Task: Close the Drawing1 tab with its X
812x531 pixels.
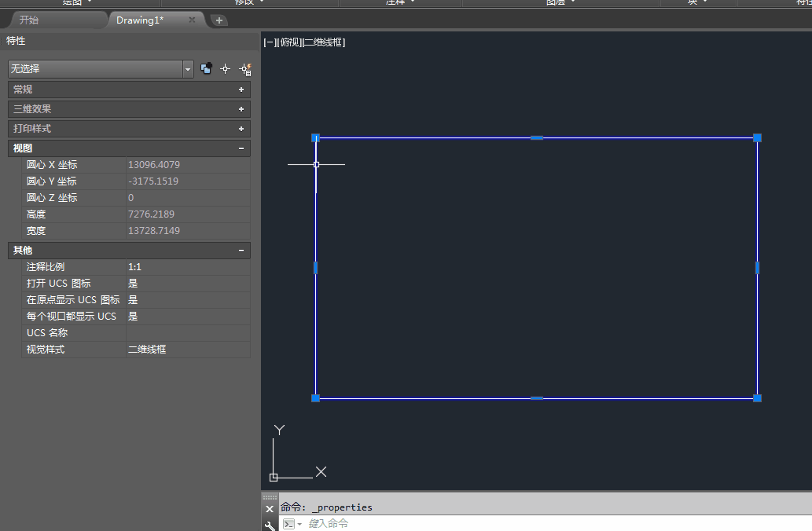Action: [192, 20]
